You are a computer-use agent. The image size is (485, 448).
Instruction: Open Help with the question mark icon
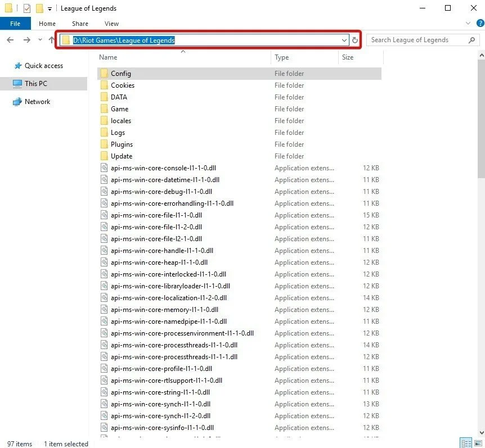click(480, 23)
